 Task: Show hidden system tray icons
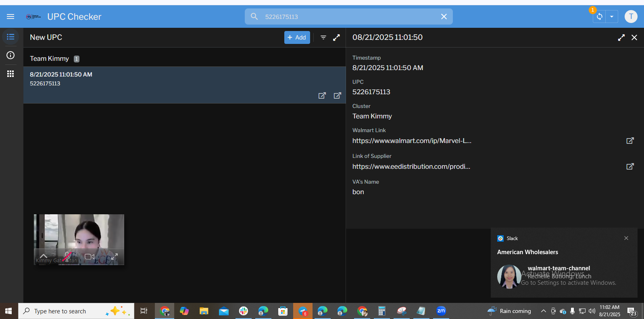point(543,311)
